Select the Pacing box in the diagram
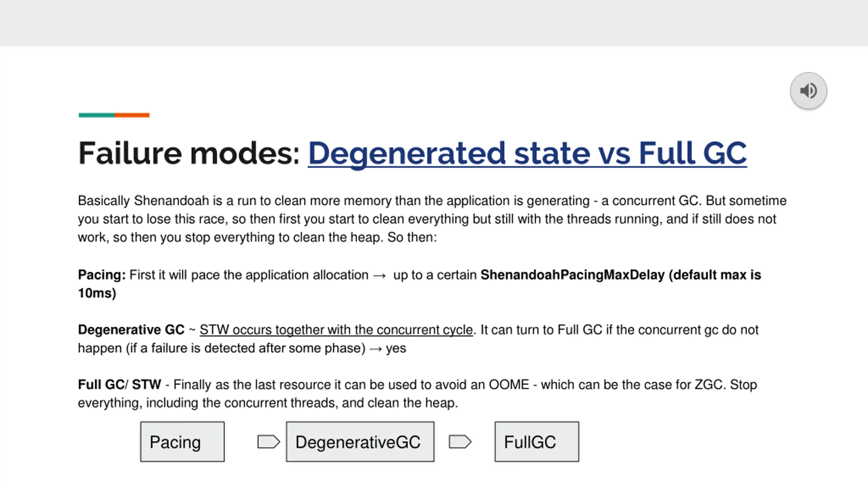Screen dimensions: 868x488 point(182,442)
